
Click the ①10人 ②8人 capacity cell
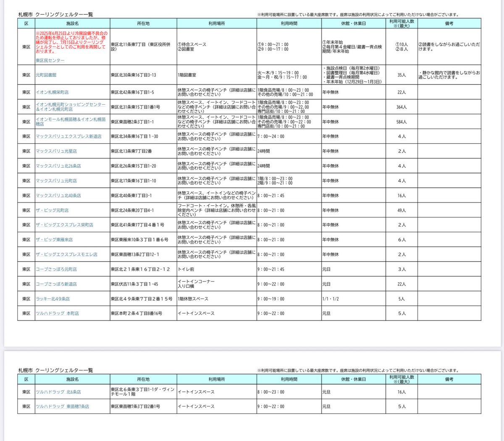pyautogui.click(x=402, y=47)
